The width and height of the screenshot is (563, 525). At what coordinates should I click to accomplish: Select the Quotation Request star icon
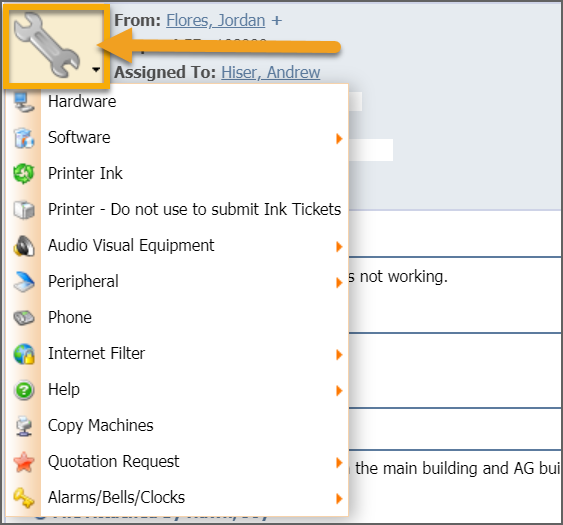tap(24, 462)
